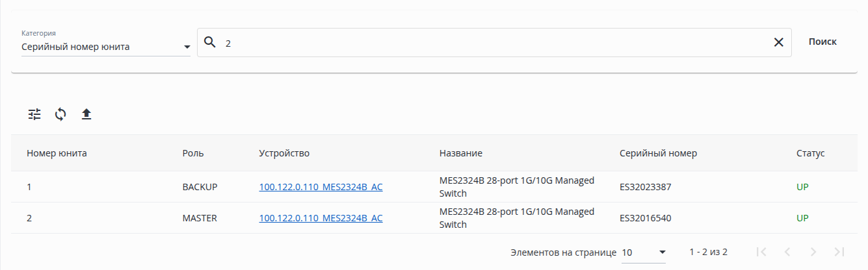Sort by Номер юнита column header
Image resolution: width=868 pixels, height=270 pixels.
[57, 153]
